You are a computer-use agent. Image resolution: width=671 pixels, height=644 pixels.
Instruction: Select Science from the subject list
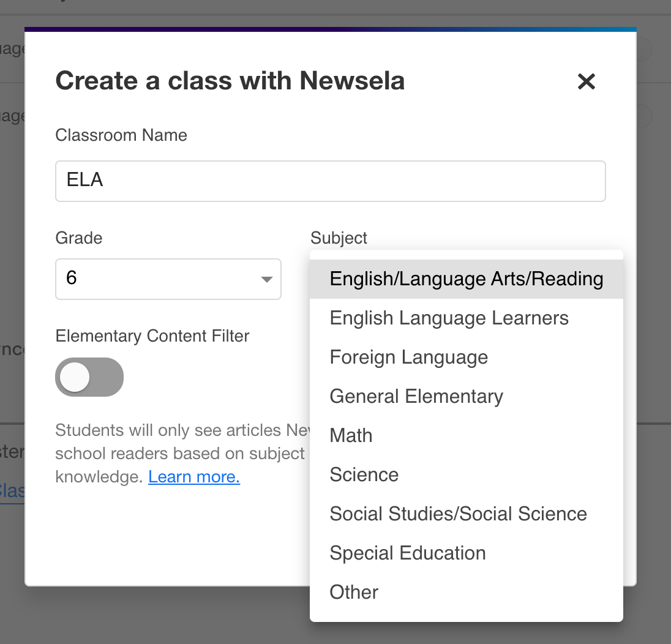pos(364,475)
